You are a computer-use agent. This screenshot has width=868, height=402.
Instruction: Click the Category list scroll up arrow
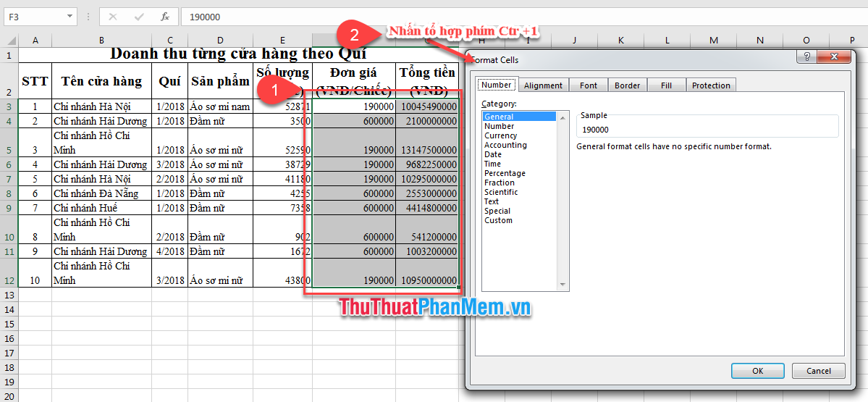click(x=563, y=117)
